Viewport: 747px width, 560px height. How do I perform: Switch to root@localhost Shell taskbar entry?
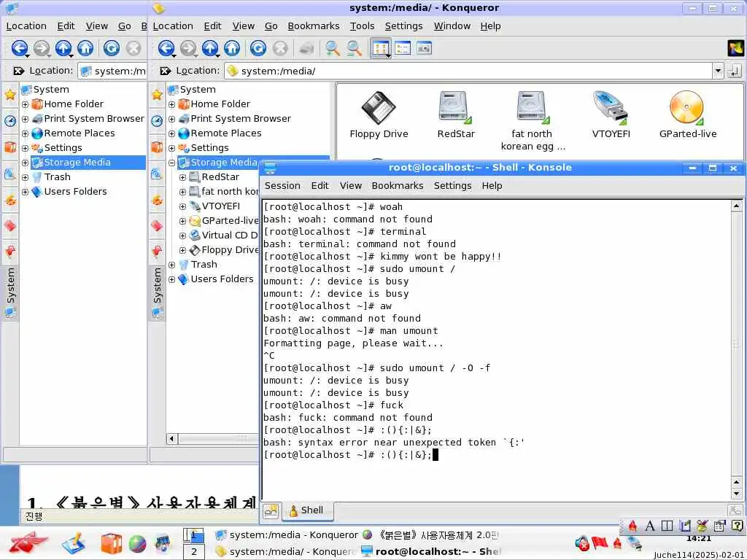(430, 551)
